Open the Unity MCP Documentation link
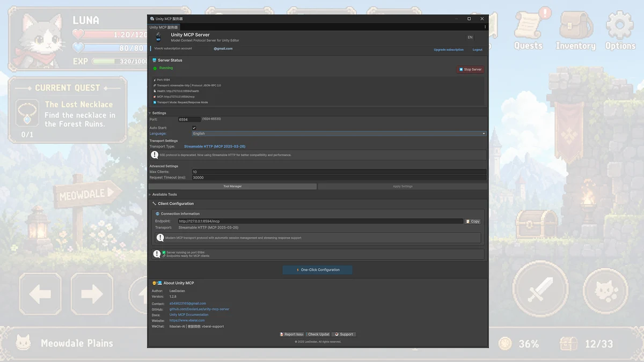 189,315
